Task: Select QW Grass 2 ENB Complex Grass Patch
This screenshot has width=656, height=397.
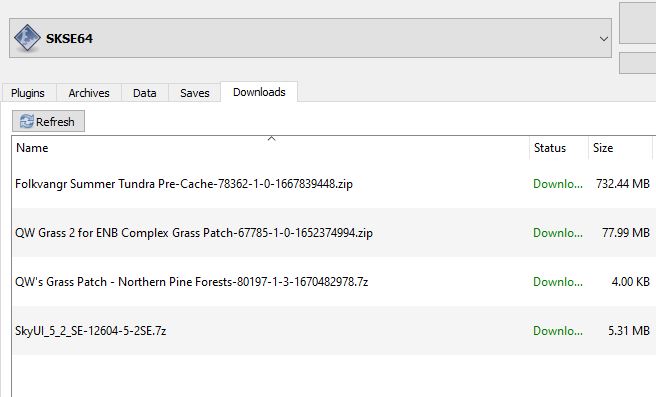Action: coord(334,233)
